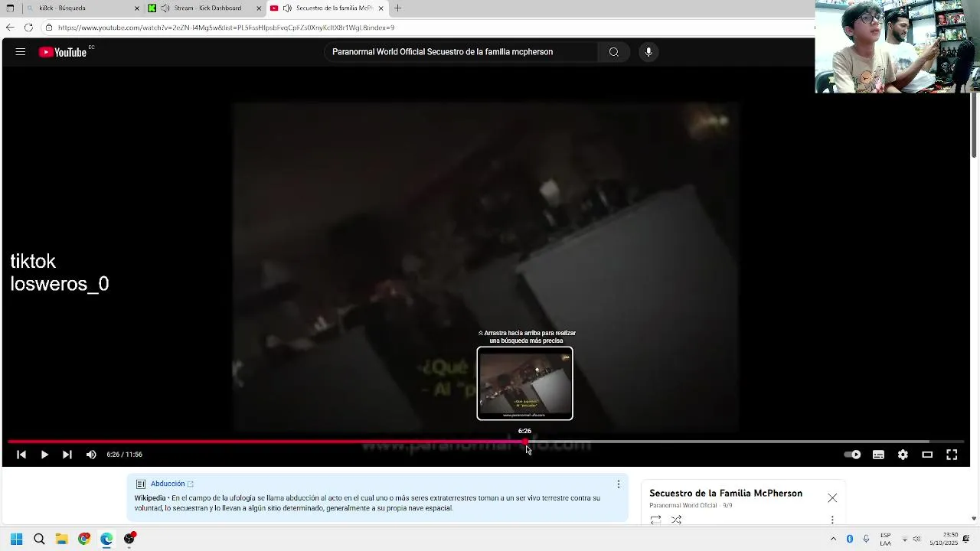Screen dimensions: 980x551
Task: Skip to the next playlist video
Action: [67, 455]
